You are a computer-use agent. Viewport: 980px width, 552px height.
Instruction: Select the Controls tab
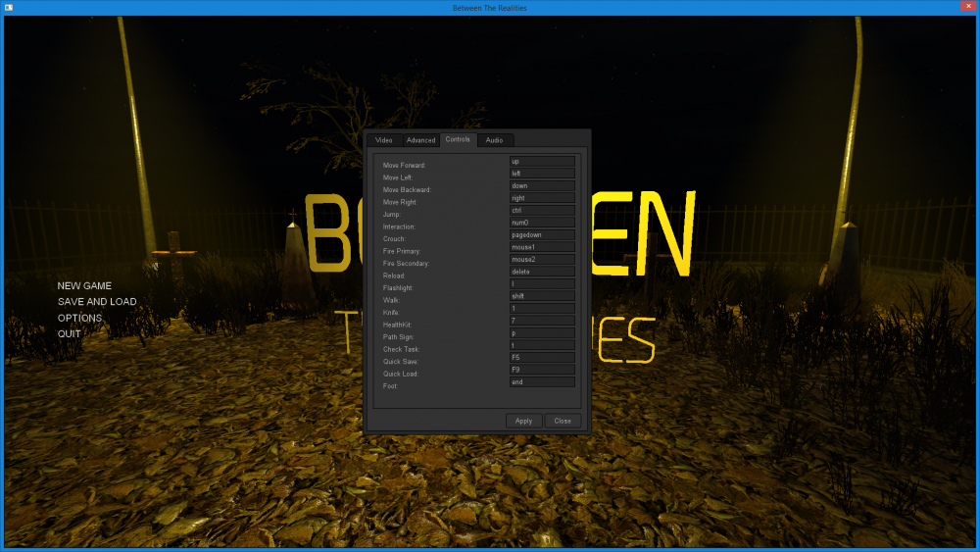(458, 139)
